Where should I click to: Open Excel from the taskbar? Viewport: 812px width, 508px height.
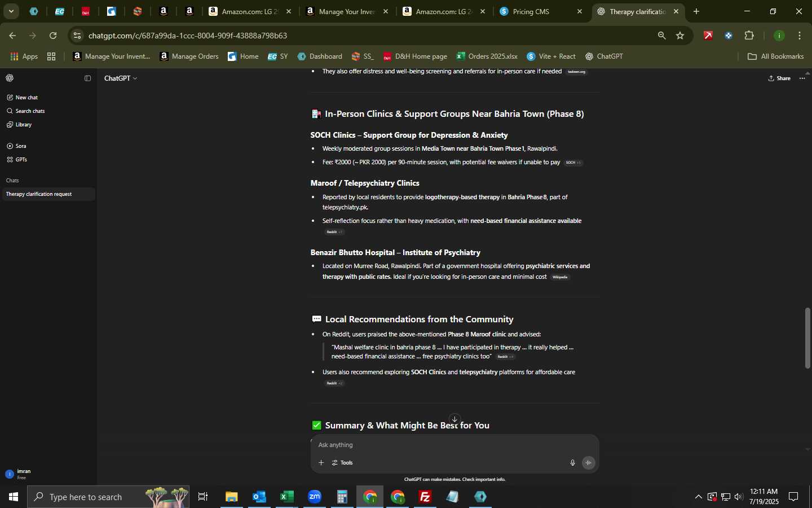[x=287, y=497]
